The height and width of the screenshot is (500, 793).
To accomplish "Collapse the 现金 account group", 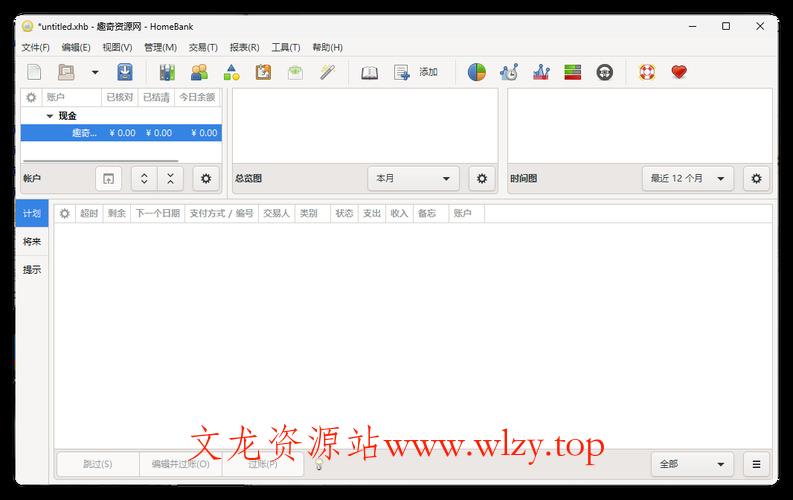I will (50, 116).
